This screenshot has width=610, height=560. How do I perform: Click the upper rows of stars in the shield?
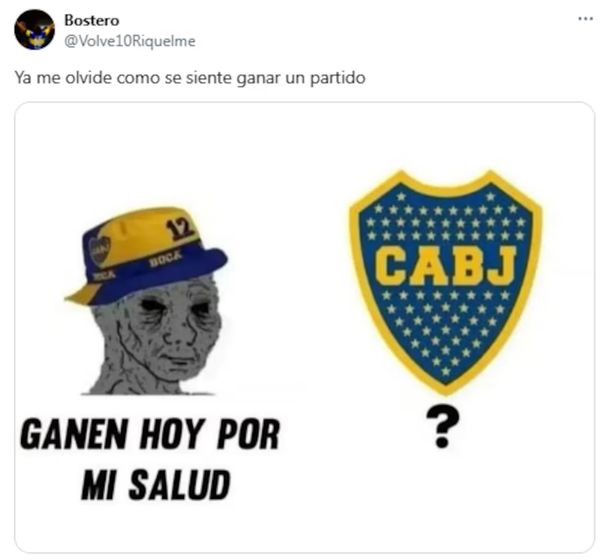pos(445,222)
